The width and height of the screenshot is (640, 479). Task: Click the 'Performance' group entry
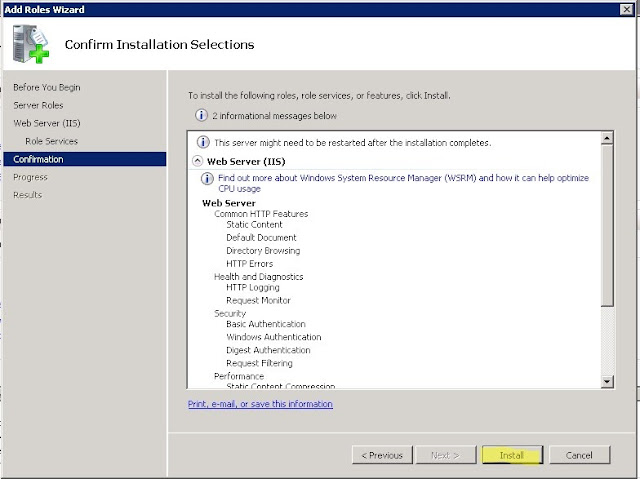click(239, 376)
